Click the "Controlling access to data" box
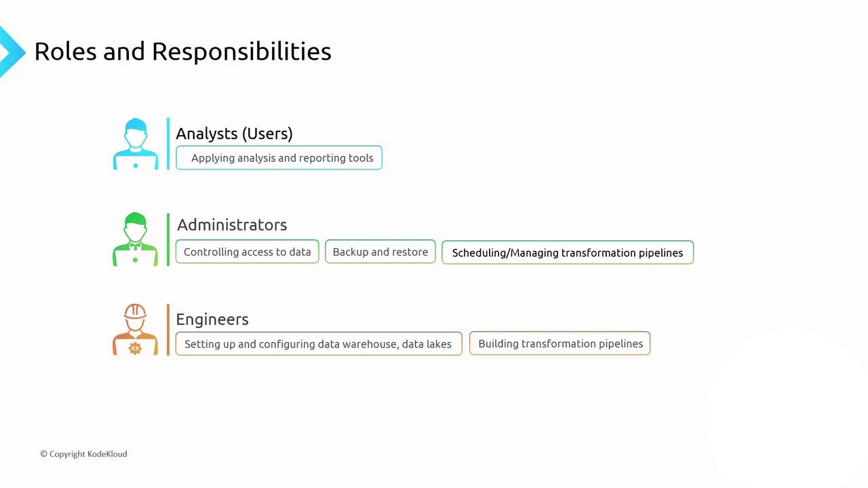Viewport: 868px width, 488px height. (247, 252)
